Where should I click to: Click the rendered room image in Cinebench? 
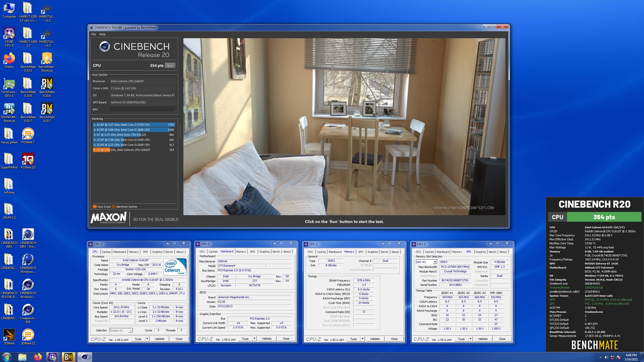[x=344, y=127]
